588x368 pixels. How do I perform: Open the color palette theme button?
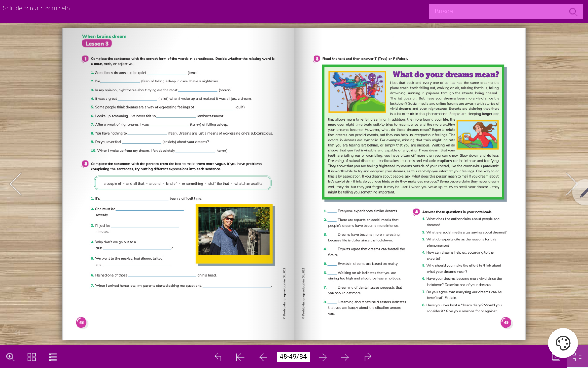563,343
